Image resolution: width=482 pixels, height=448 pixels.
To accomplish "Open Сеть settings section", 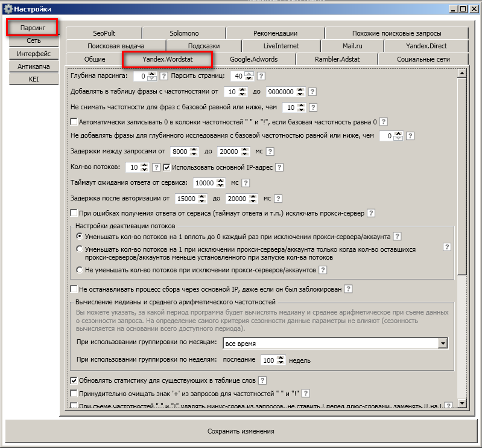I will (x=34, y=40).
